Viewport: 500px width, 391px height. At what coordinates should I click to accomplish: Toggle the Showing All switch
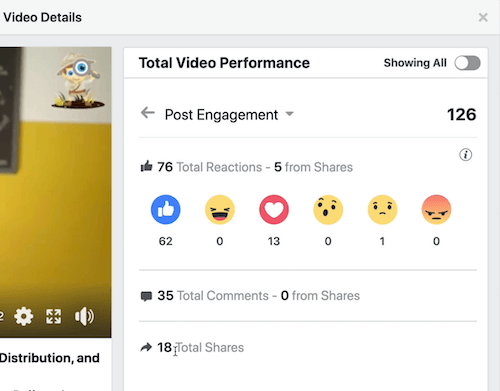tap(467, 63)
